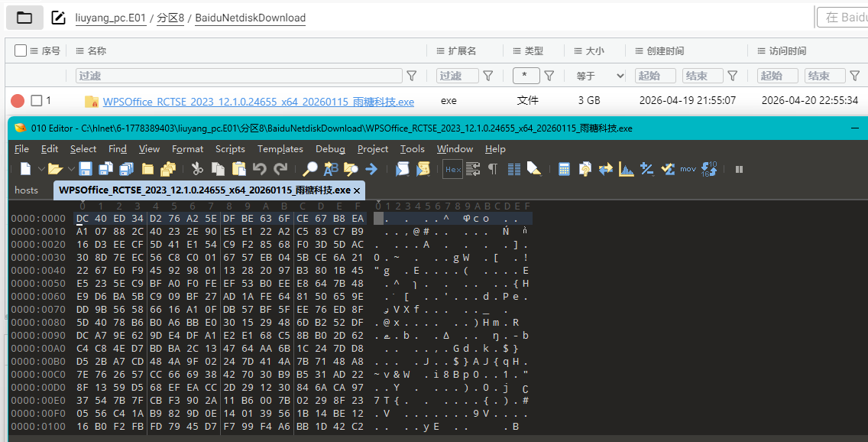The image size is (868, 442).
Task: Click the Compare Files icon
Action: coord(585,169)
